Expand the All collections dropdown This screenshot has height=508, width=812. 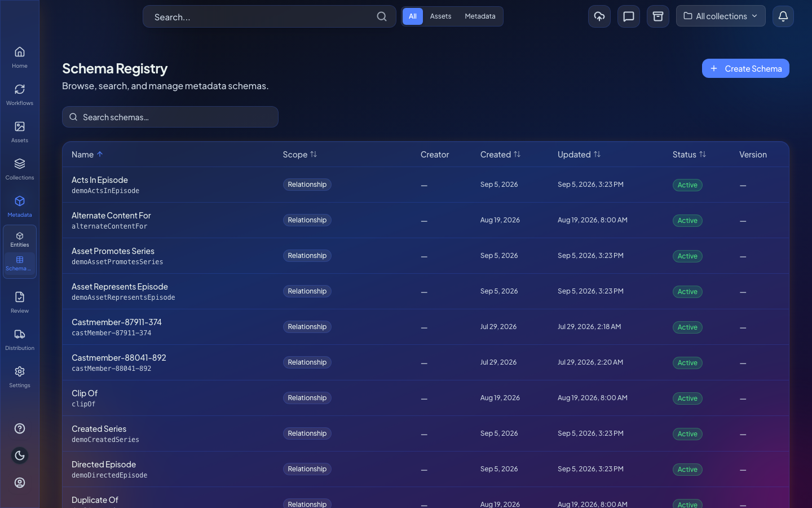click(721, 16)
